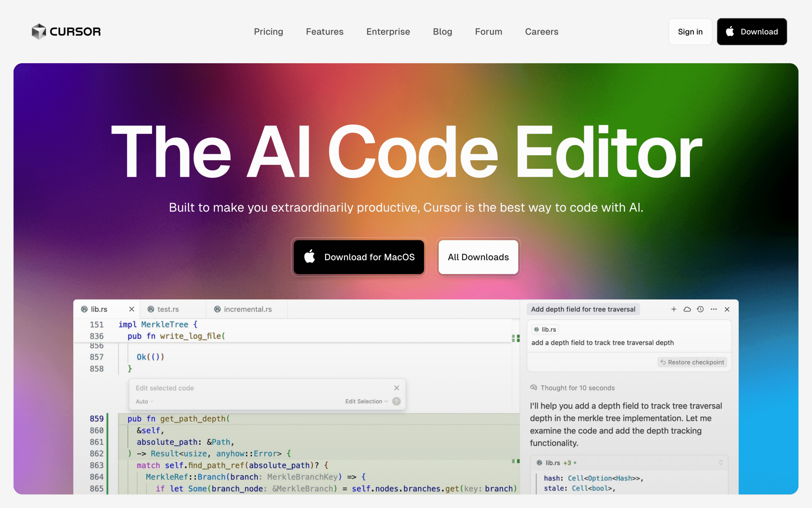Screen dimensions: 812x508
Task: Expand 'Thought for 10 seconds'
Action: pos(577,388)
